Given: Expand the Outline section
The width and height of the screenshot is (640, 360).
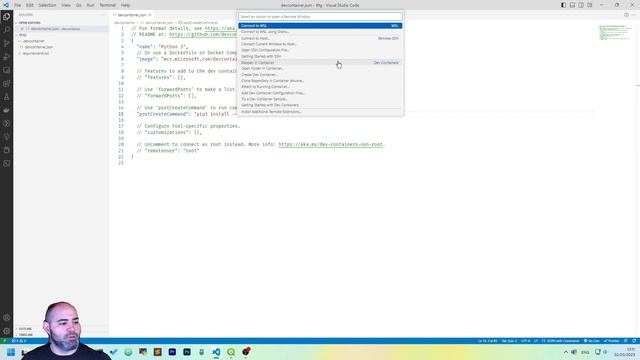Looking at the screenshot, I should 25,329.
